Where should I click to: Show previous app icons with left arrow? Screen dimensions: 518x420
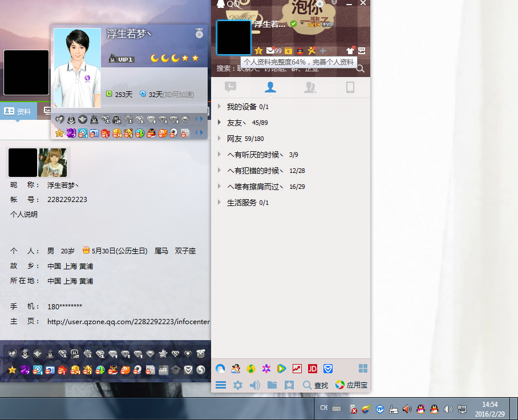pos(196,132)
